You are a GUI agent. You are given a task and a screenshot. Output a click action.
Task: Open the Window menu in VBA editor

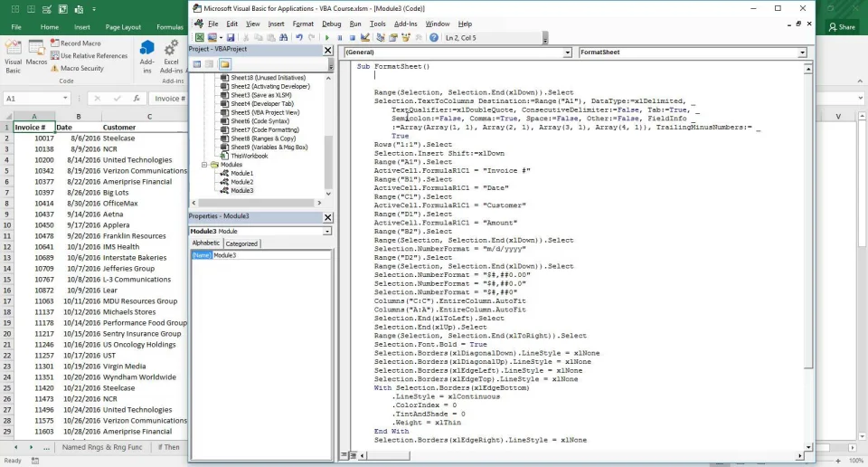pyautogui.click(x=438, y=24)
